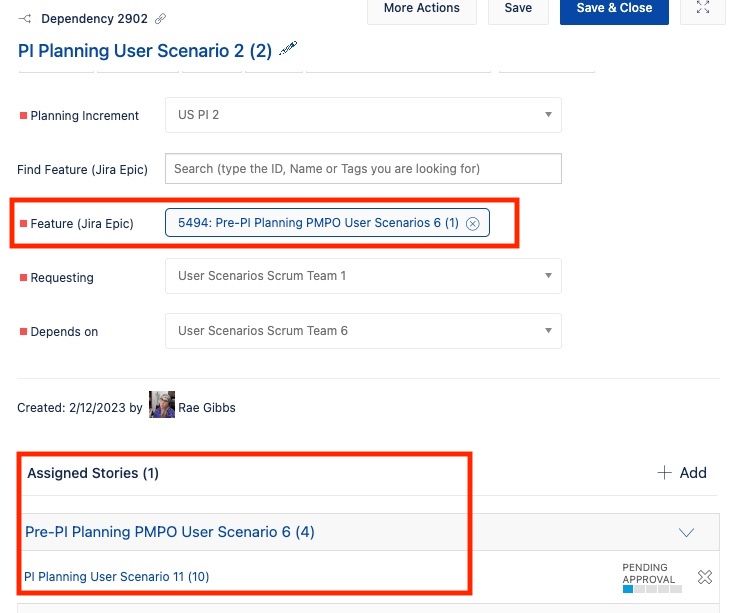Click Created: 2/12/2023 by text
754x613 pixels.
(80, 408)
